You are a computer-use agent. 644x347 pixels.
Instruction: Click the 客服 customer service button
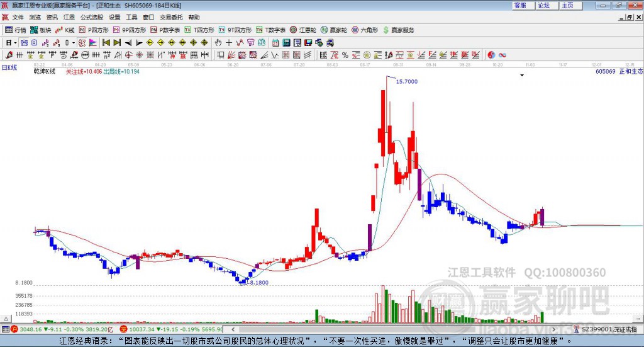click(523, 5)
